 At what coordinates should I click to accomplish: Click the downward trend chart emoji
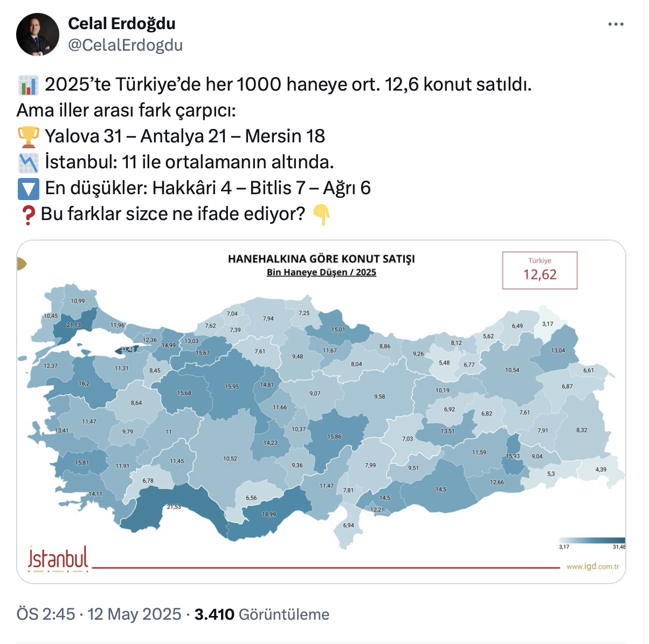tap(28, 162)
